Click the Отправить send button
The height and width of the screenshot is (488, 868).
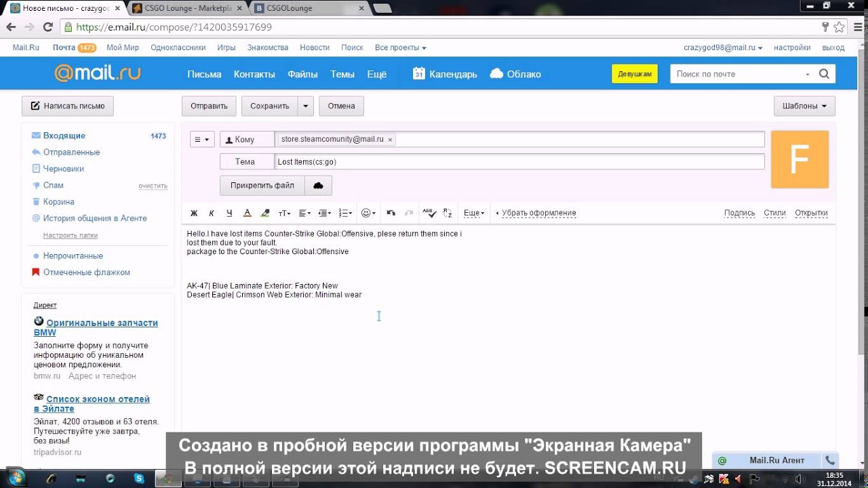[209, 106]
